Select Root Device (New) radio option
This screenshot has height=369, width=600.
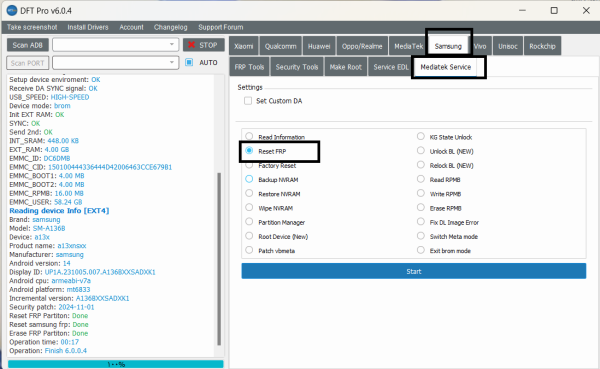click(x=249, y=236)
